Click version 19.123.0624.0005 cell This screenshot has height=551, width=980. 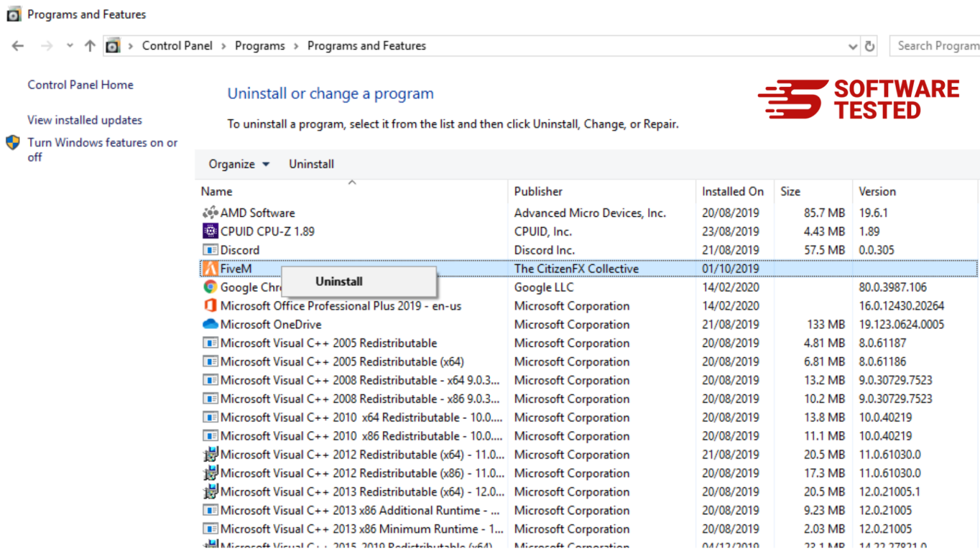[x=902, y=324]
